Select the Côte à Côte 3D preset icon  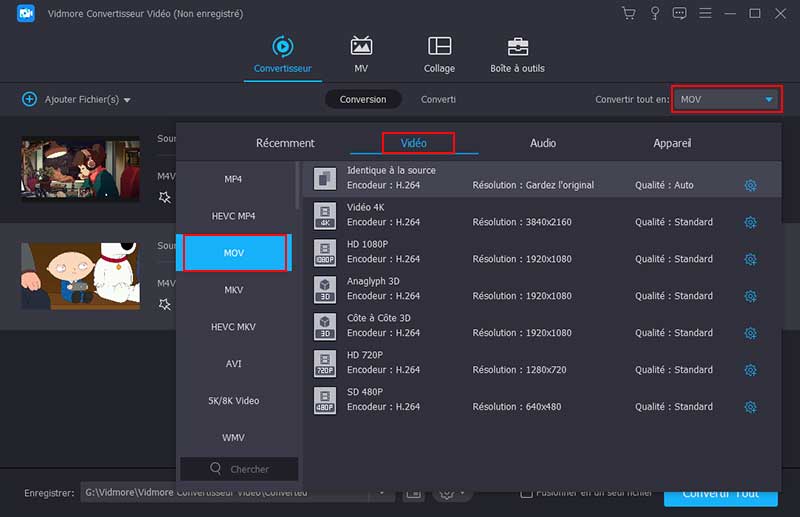point(325,326)
